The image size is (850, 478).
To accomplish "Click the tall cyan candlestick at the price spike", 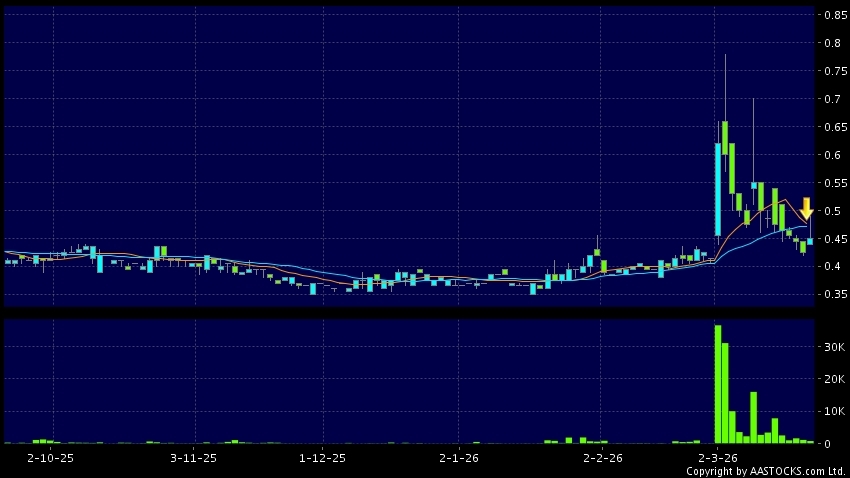I will click(718, 189).
